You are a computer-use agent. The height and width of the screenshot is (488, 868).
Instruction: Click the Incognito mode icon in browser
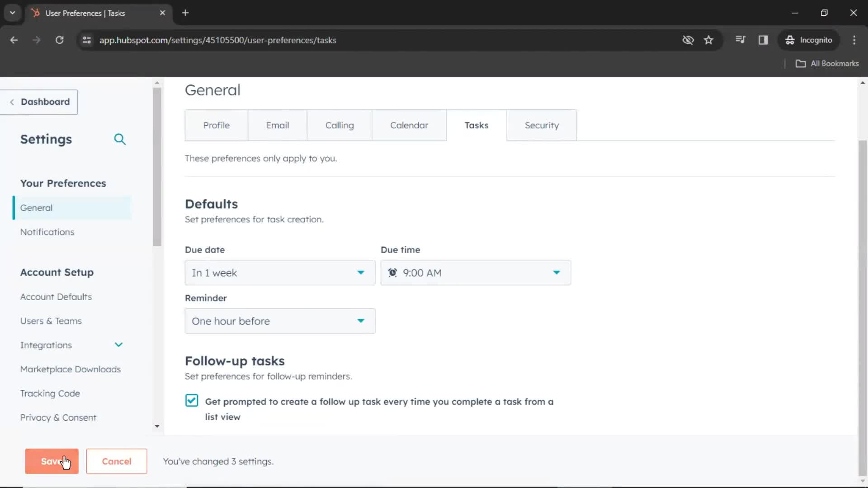coord(791,40)
